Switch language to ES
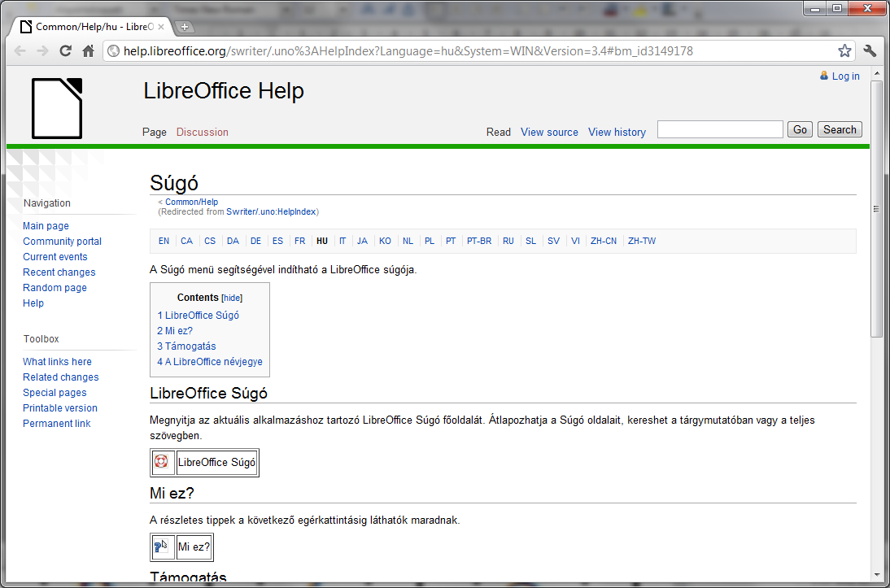The width and height of the screenshot is (890, 588). pyautogui.click(x=277, y=242)
